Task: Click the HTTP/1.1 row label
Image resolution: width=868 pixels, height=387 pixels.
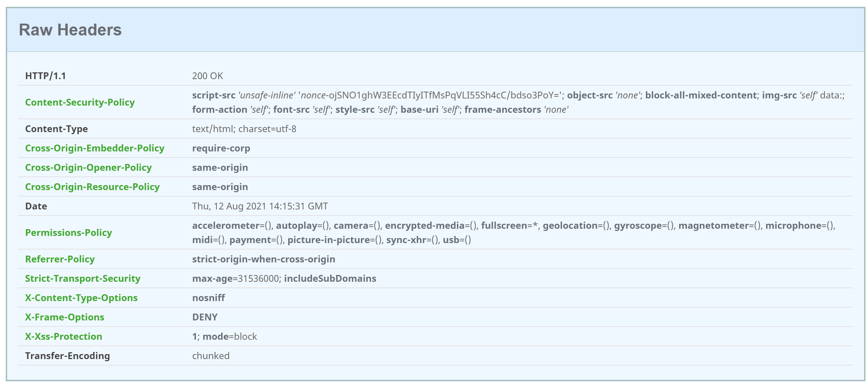Action: [45, 76]
